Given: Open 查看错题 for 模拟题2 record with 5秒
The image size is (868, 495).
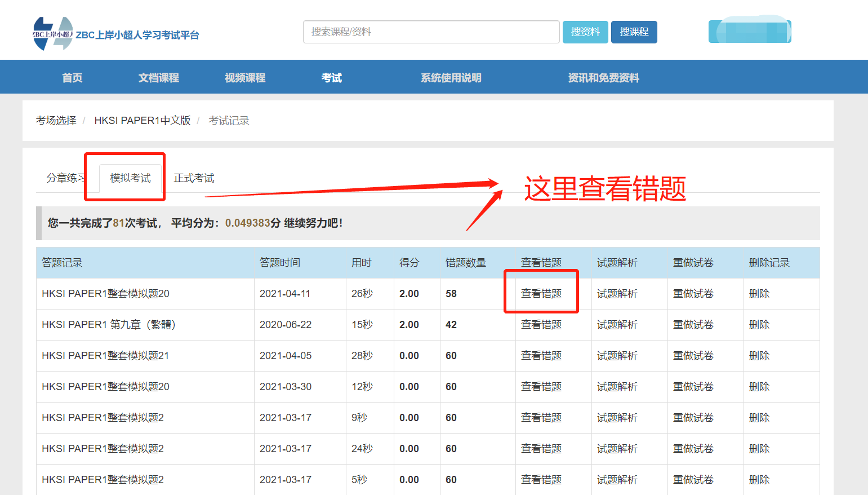Looking at the screenshot, I should [x=541, y=480].
